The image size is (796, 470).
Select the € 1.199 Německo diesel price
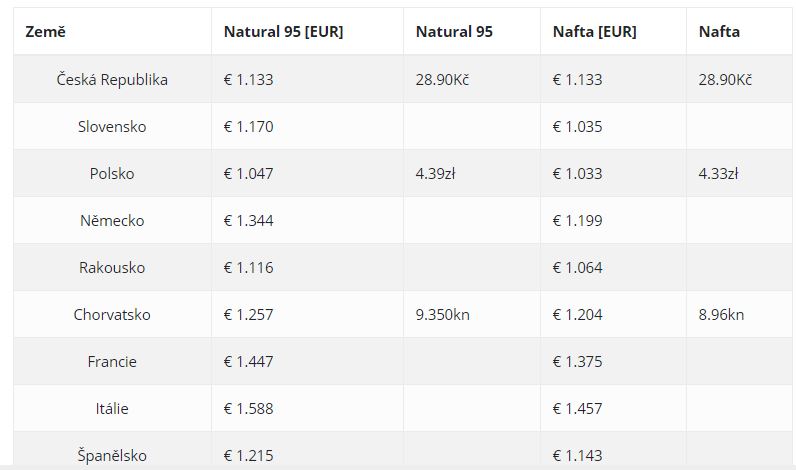pos(578,220)
